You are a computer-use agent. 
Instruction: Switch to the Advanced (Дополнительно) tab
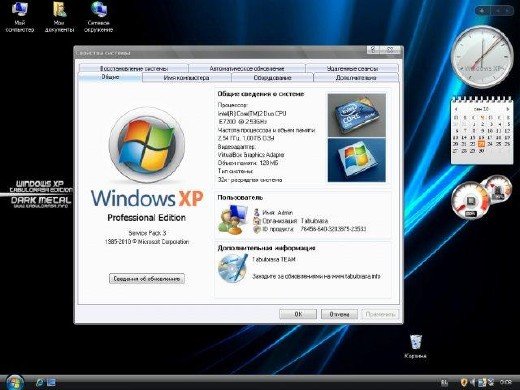(x=356, y=78)
